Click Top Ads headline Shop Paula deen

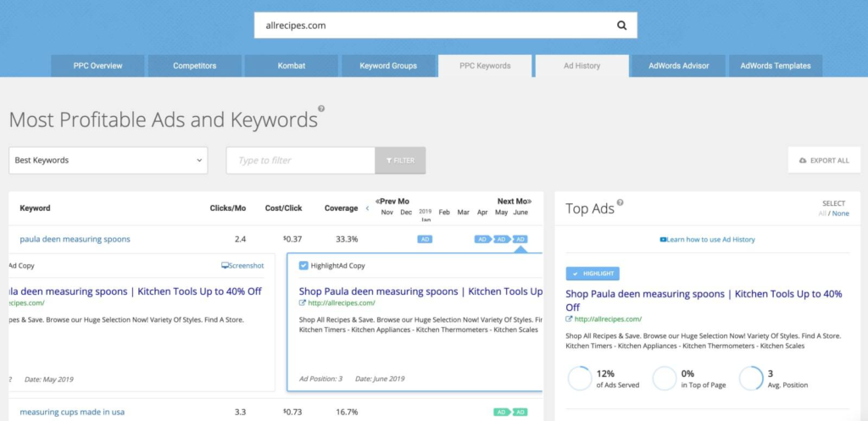pos(704,301)
